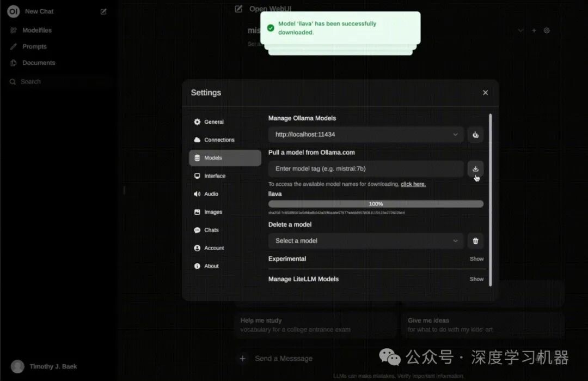
Task: Show the Manage LiteLLM Models section
Action: (476, 279)
